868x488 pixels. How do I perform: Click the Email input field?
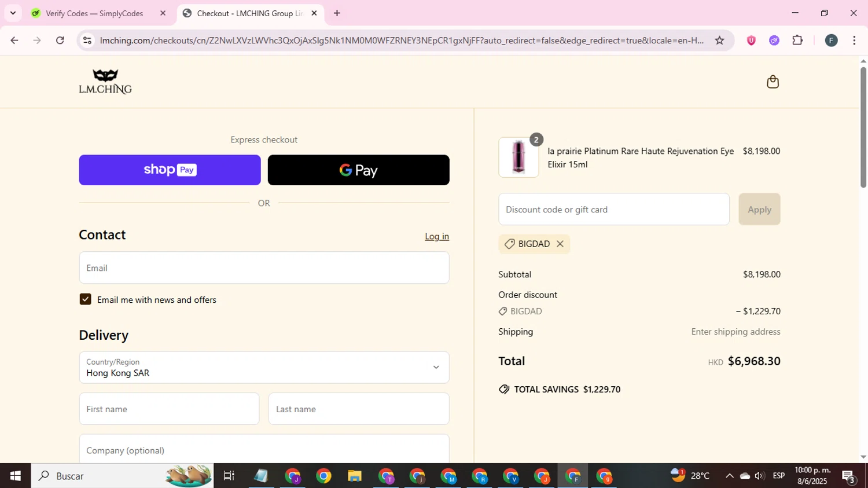pyautogui.click(x=264, y=268)
